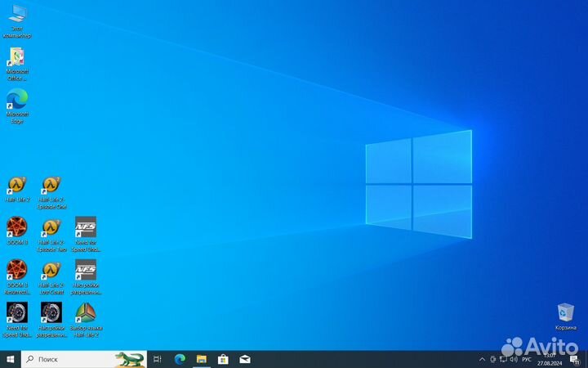
Task: Open the volume control in tray
Action: (x=514, y=360)
